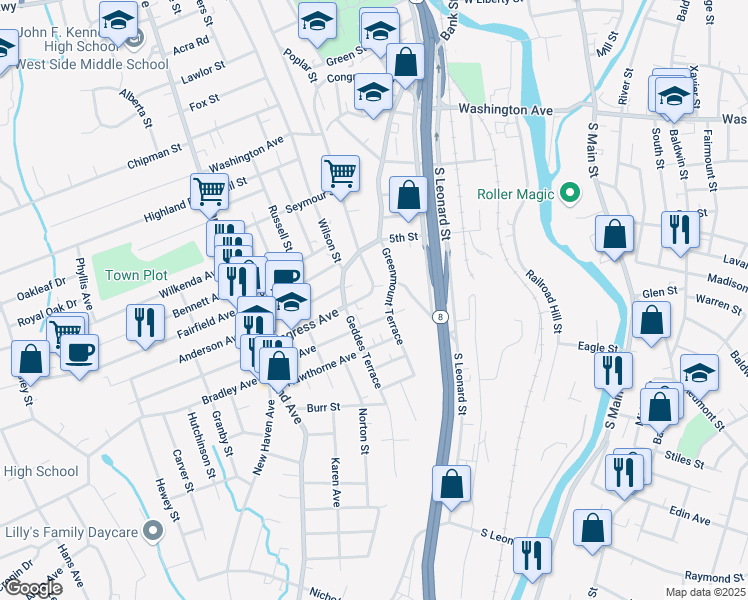Select the restaurant marker near Eagle St

[613, 371]
